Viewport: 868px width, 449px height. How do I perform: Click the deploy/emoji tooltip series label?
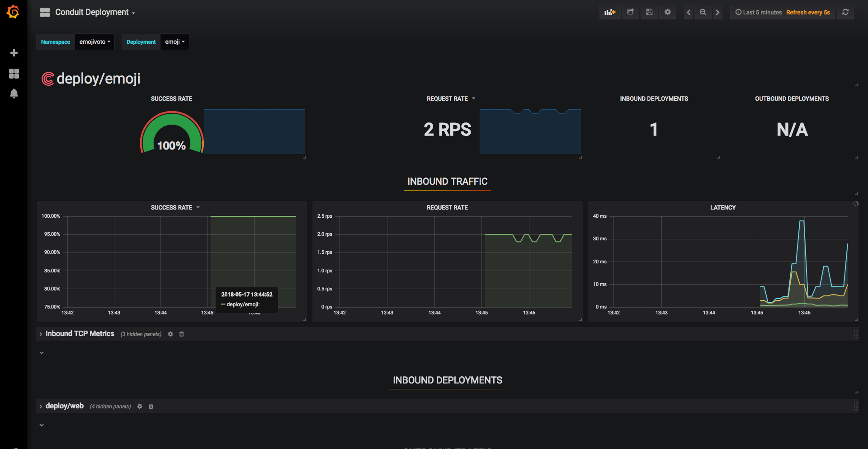pyautogui.click(x=243, y=304)
